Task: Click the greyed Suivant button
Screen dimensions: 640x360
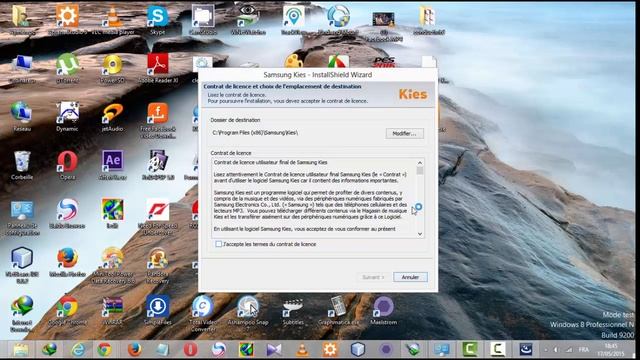Action: click(x=373, y=277)
